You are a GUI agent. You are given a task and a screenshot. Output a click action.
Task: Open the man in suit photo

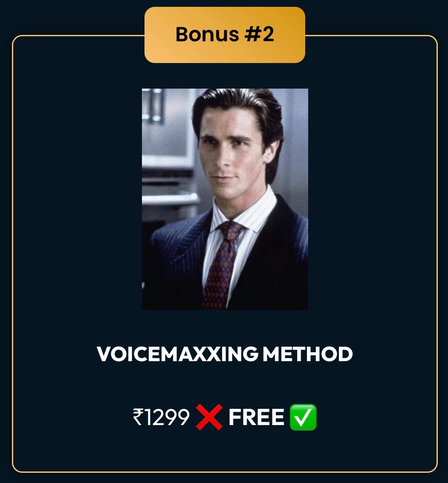[x=225, y=199]
